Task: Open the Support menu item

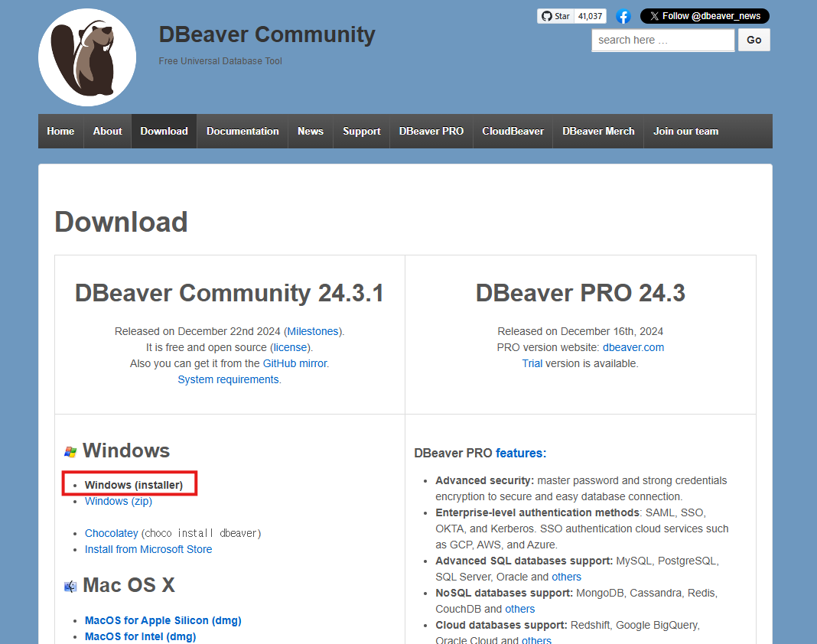Action: [x=362, y=132]
